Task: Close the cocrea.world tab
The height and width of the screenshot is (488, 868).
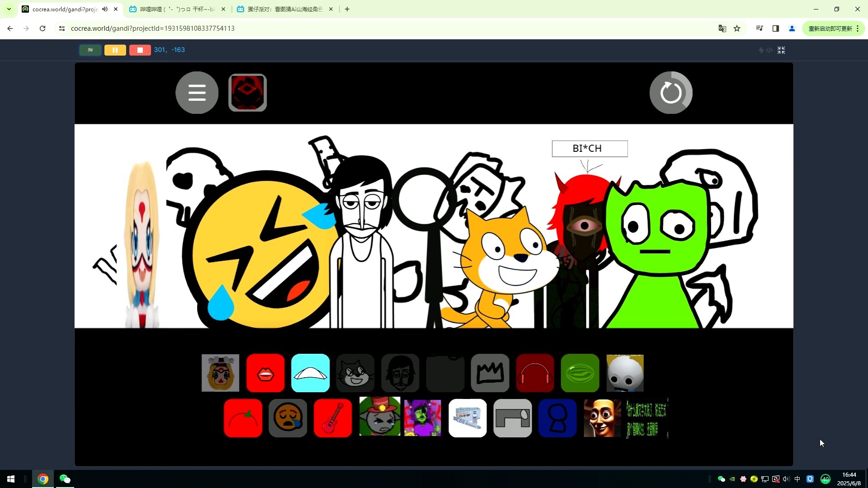Action: [116, 9]
